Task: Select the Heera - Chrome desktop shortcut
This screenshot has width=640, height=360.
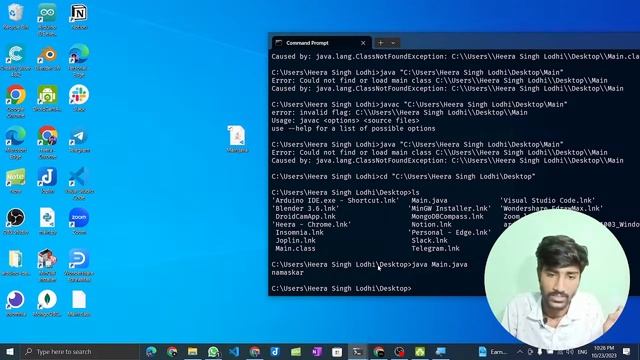Action: [47, 142]
